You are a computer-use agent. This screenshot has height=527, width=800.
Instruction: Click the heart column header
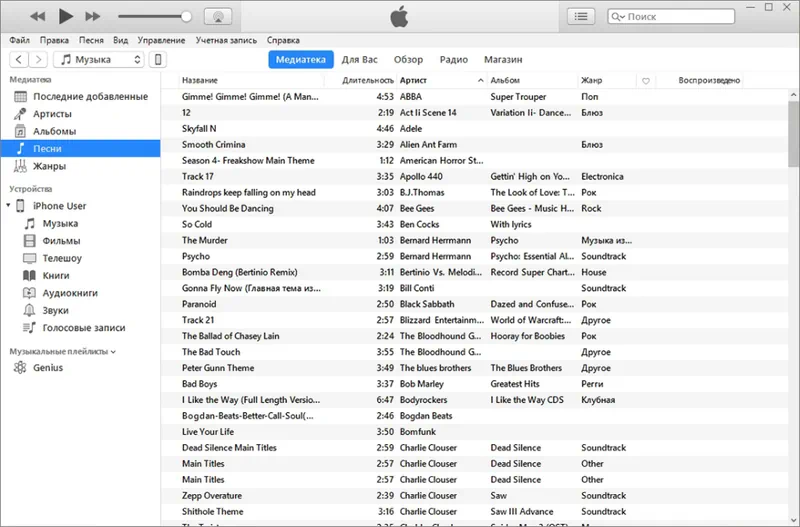point(645,80)
